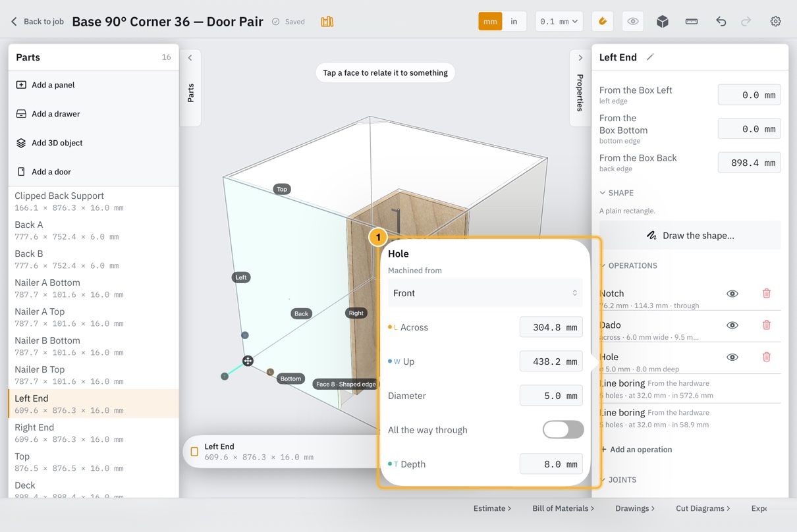
Task: Select Clipped Back Support in Parts list
Action: coord(94,201)
